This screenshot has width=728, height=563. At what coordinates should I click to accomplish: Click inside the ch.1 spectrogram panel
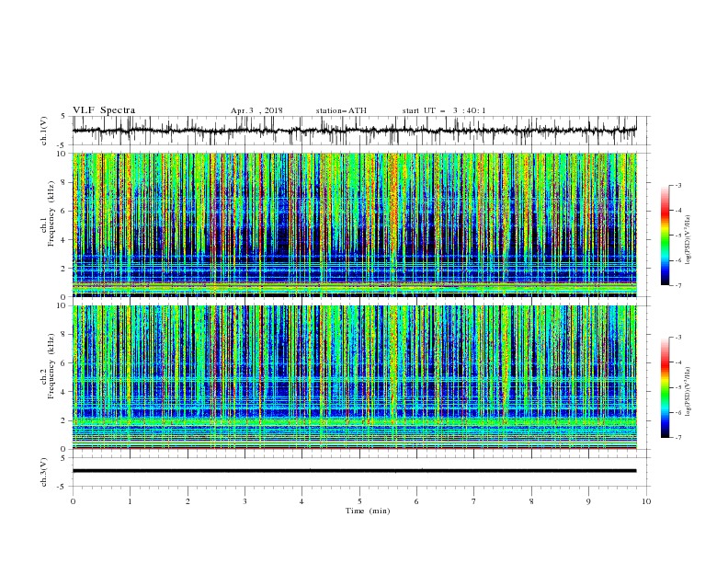click(x=354, y=224)
